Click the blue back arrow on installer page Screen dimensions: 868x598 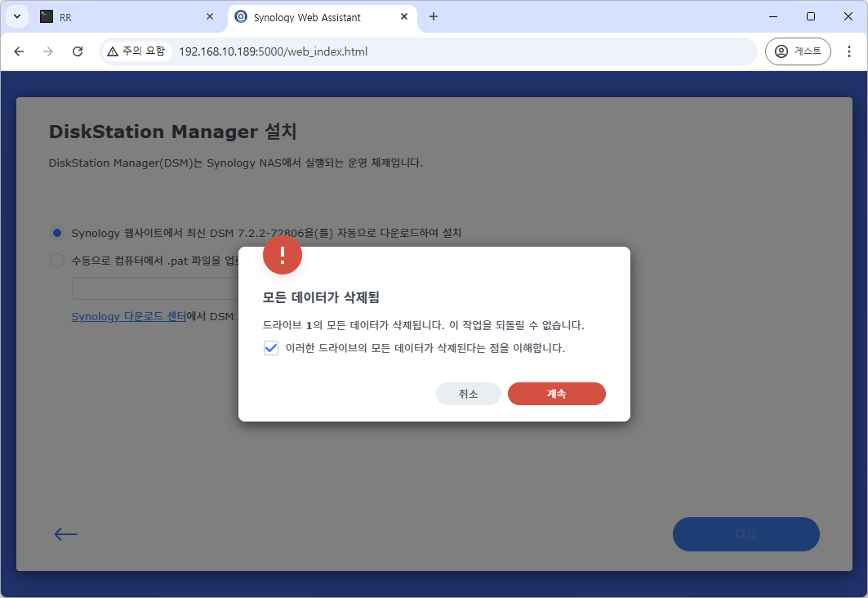[65, 533]
